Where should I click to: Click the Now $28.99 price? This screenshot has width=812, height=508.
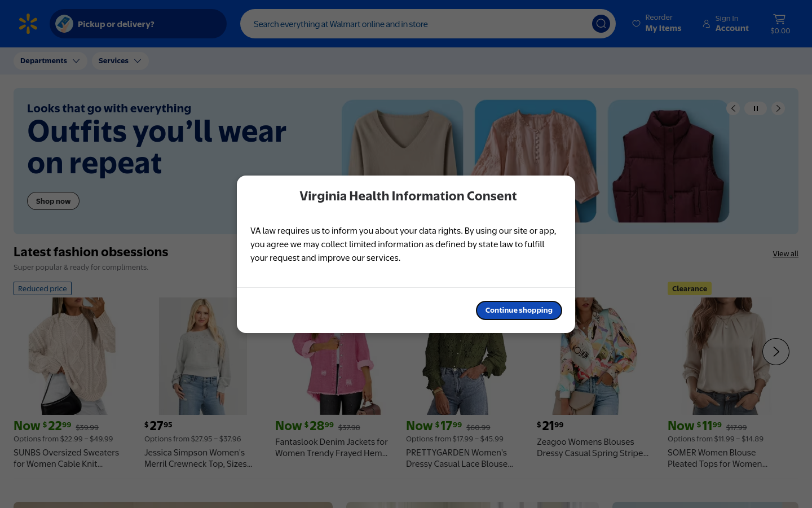pos(304,426)
